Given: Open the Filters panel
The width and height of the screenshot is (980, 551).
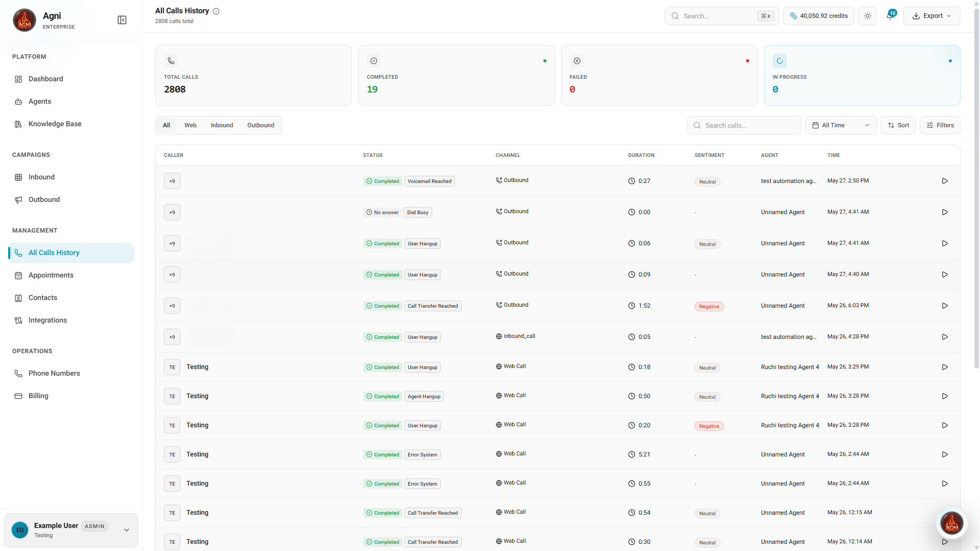Looking at the screenshot, I should click(x=940, y=125).
